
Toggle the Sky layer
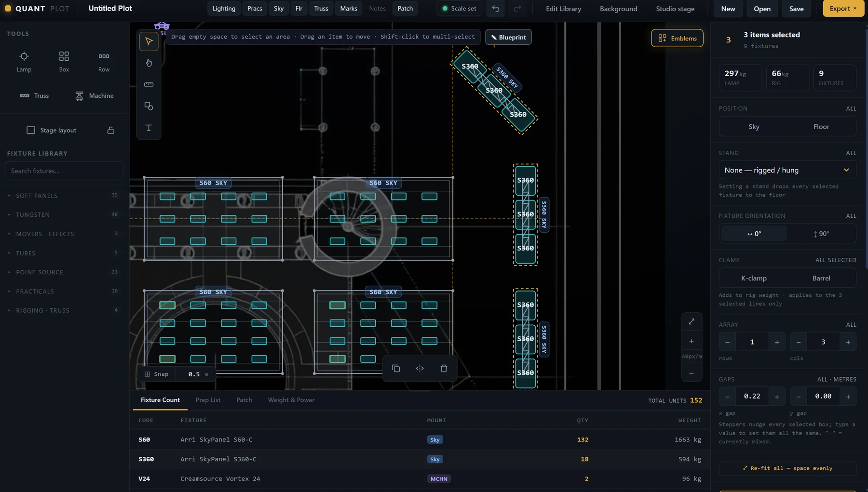tap(279, 9)
